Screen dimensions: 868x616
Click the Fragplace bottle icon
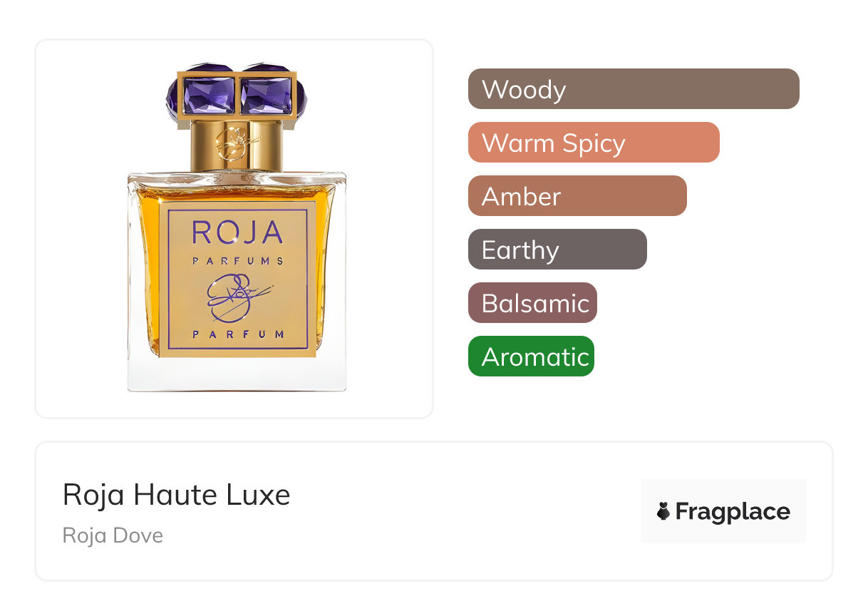pyautogui.click(x=663, y=511)
